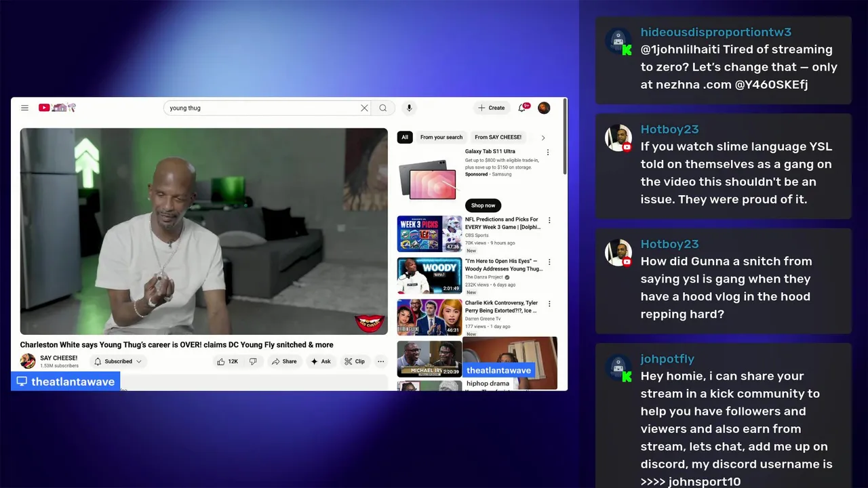
Task: Click the Charleston White video title text
Action: point(176,345)
